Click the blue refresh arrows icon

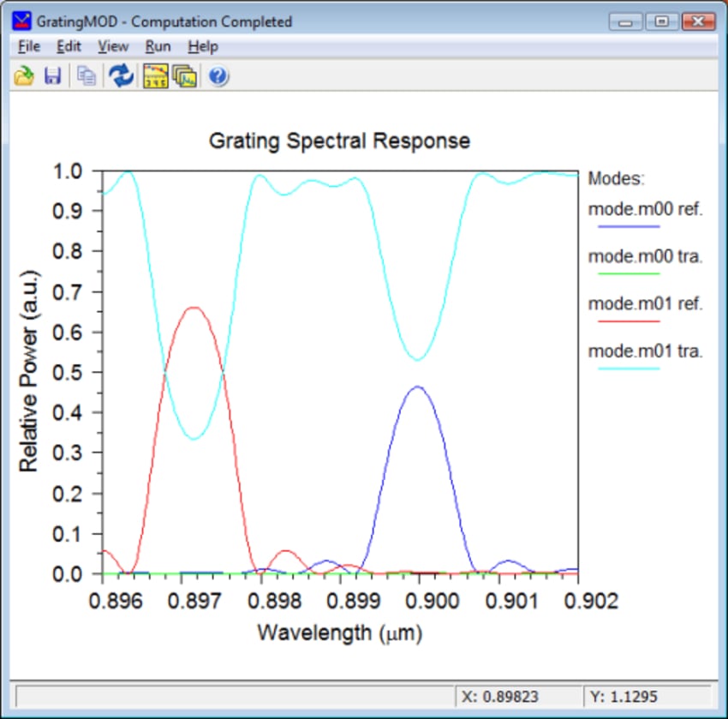pyautogui.click(x=122, y=76)
